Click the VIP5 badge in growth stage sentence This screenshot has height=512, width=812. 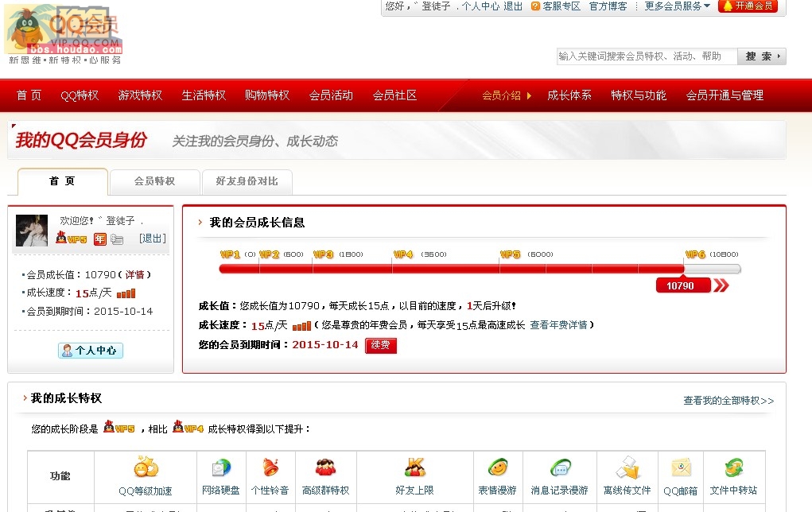[x=119, y=428]
